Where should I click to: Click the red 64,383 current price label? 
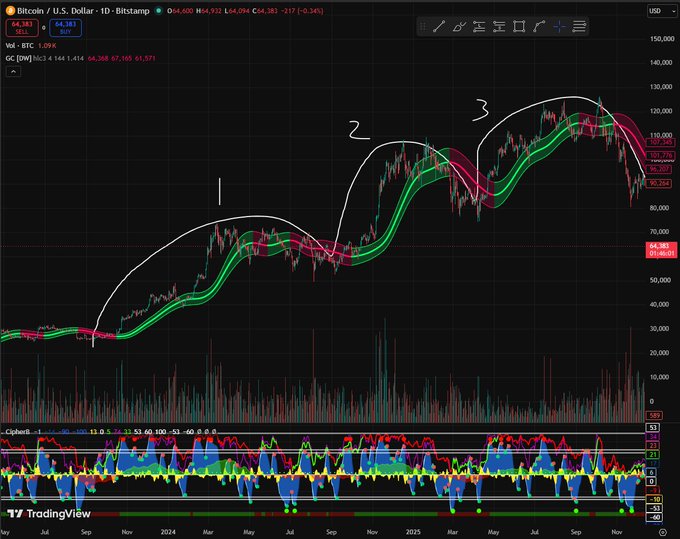point(661,249)
